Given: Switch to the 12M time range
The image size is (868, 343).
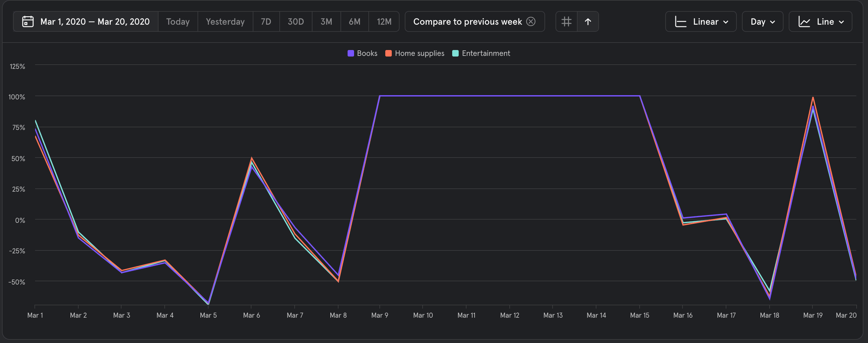Looking at the screenshot, I should tap(384, 21).
